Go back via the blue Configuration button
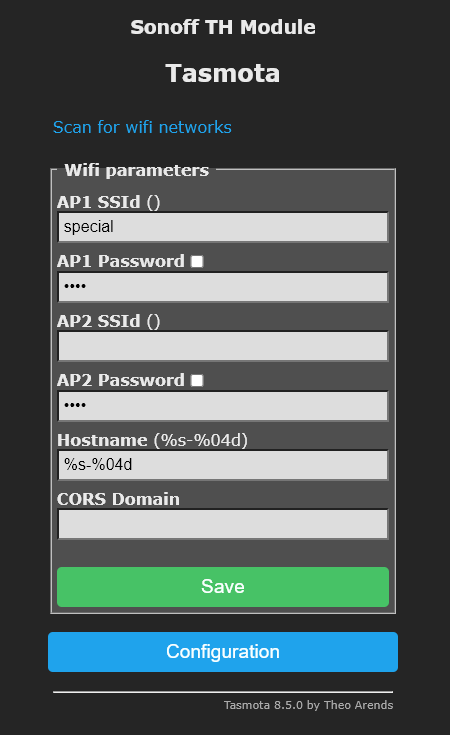The height and width of the screenshot is (735, 450). point(223,652)
